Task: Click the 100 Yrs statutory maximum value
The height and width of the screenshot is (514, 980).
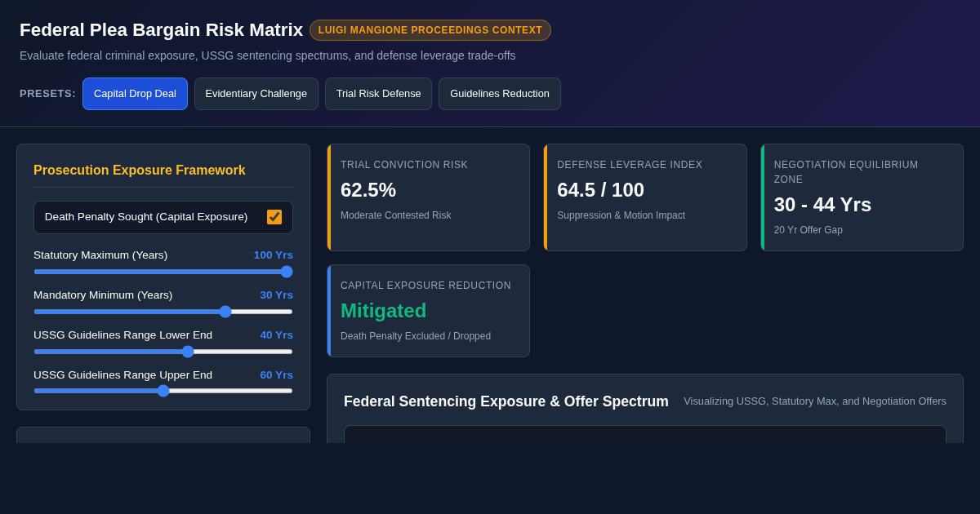Action: (x=274, y=255)
